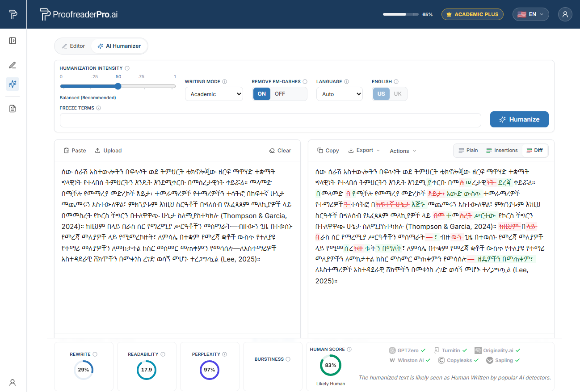Click the 97% perplexity ring

click(210, 370)
